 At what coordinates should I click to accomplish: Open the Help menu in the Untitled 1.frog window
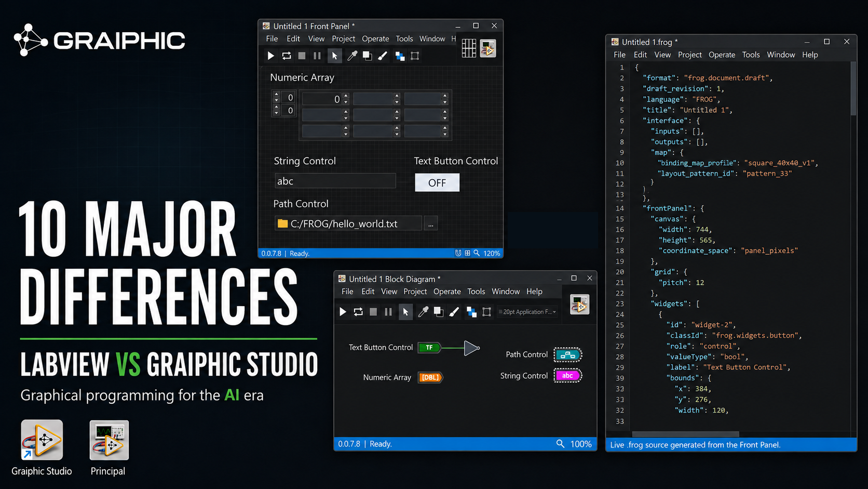pyautogui.click(x=810, y=55)
